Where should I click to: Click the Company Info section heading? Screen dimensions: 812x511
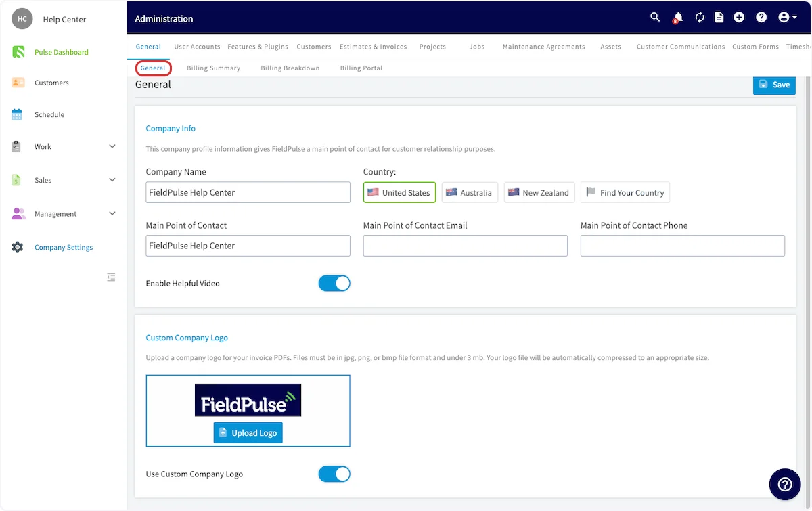point(171,128)
